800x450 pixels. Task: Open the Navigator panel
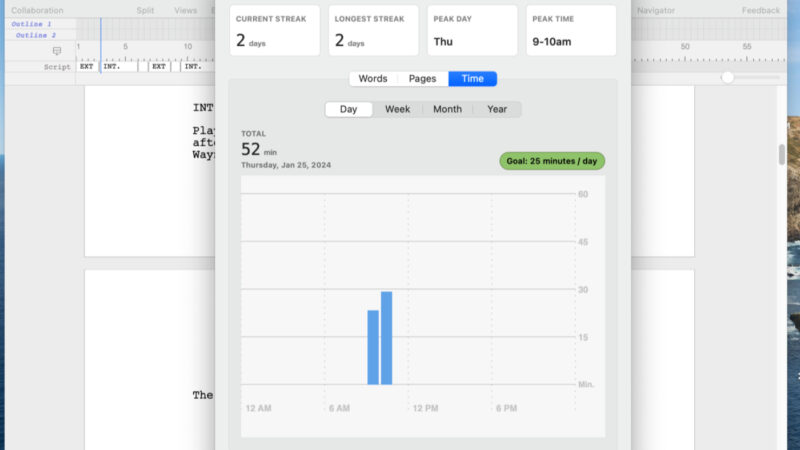(x=656, y=10)
